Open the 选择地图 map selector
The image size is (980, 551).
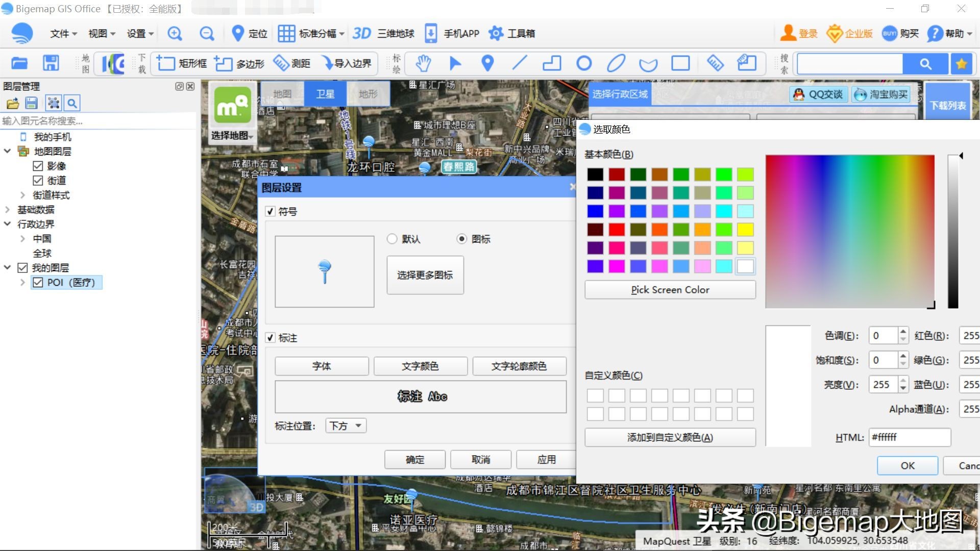click(x=231, y=135)
